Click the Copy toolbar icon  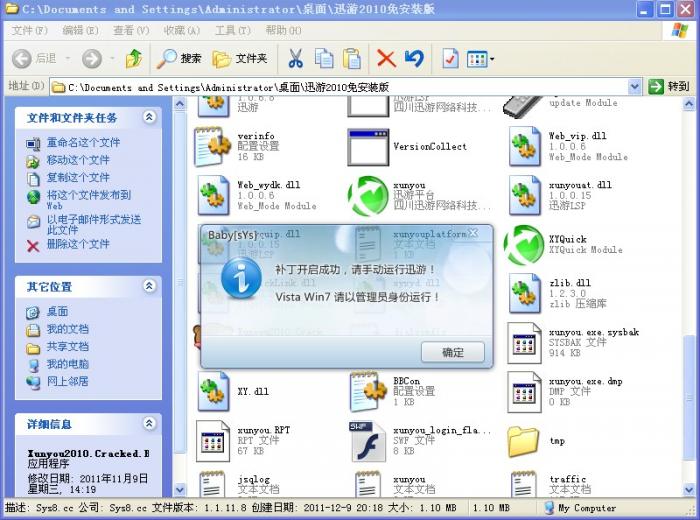pyautogui.click(x=324, y=58)
